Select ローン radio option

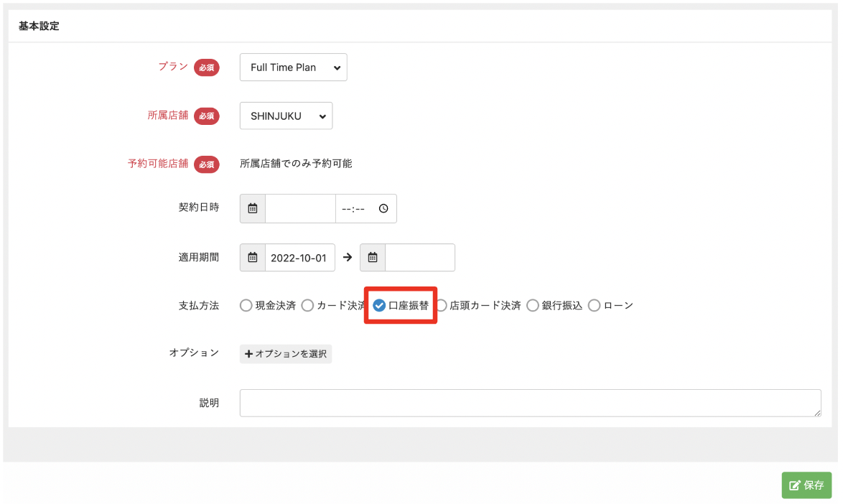(x=594, y=306)
